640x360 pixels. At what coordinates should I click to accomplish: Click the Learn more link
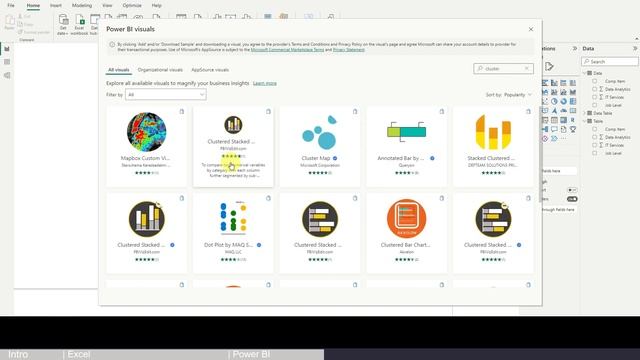point(264,83)
